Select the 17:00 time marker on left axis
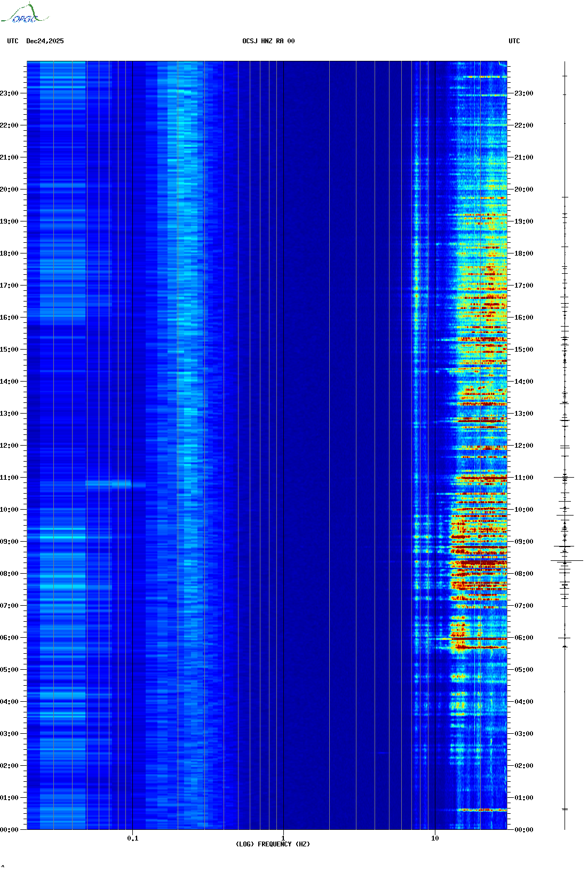This screenshot has width=588, height=872. coord(10,286)
